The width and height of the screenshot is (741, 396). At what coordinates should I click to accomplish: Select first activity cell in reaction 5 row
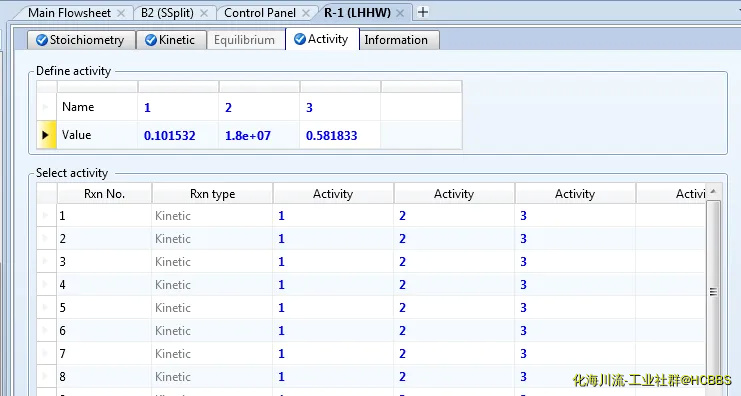tap(333, 308)
